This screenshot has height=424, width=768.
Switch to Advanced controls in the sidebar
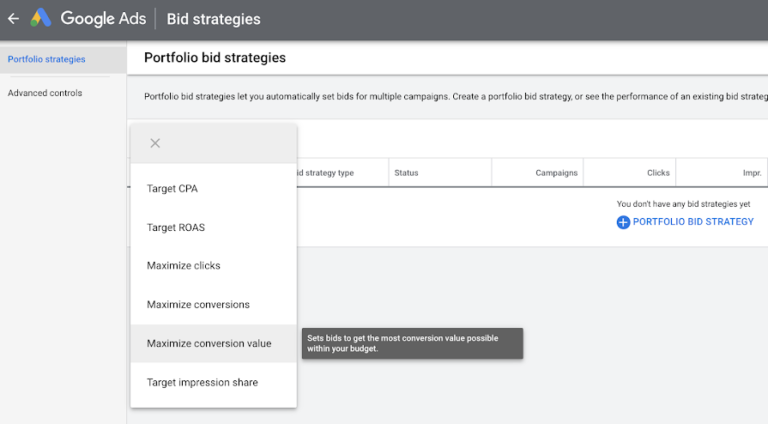tap(45, 93)
